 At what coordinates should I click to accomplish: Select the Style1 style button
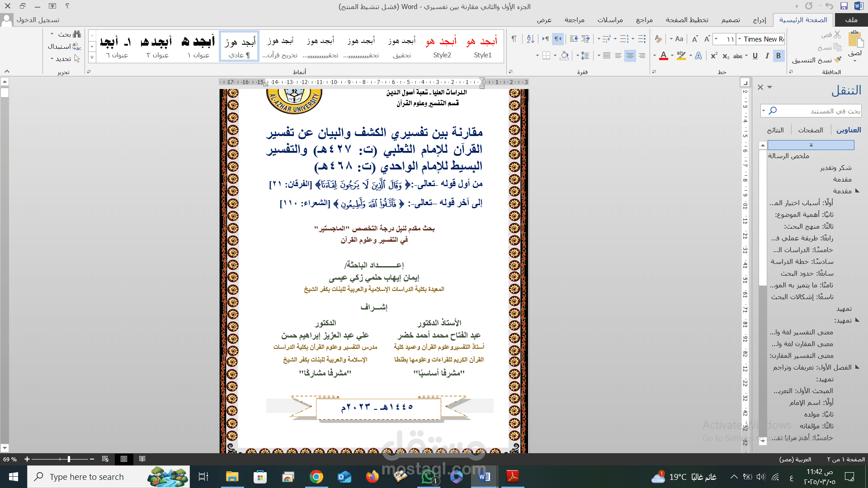point(482,47)
